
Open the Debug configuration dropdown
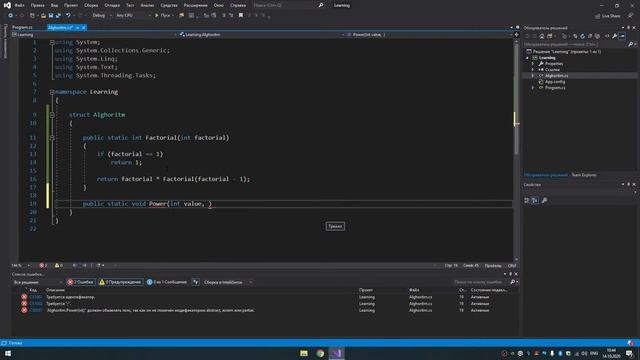pyautogui.click(x=102, y=16)
